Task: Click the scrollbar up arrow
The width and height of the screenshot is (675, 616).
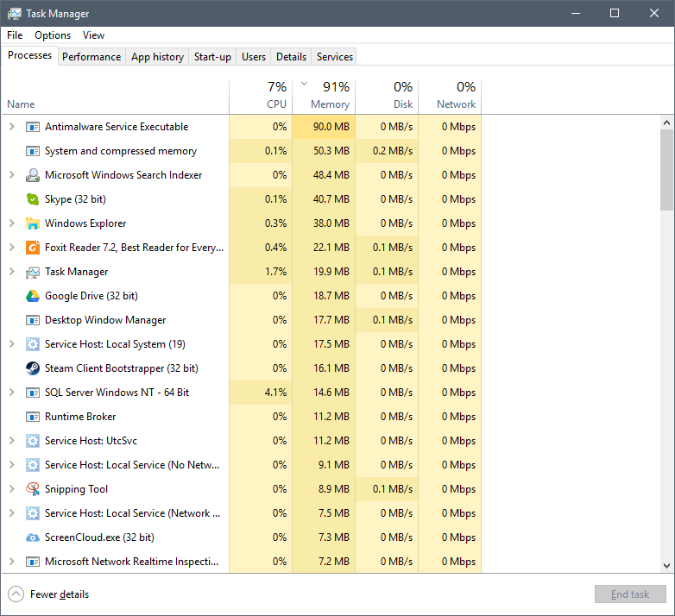Action: click(667, 123)
